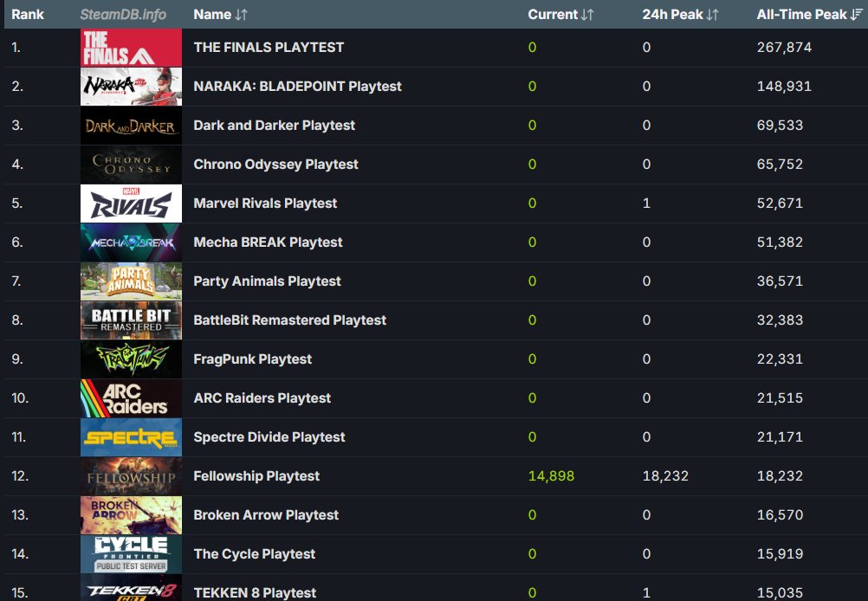Screen dimensions: 868x601
Task: Sort table by Name column arrows
Action: click(x=241, y=15)
